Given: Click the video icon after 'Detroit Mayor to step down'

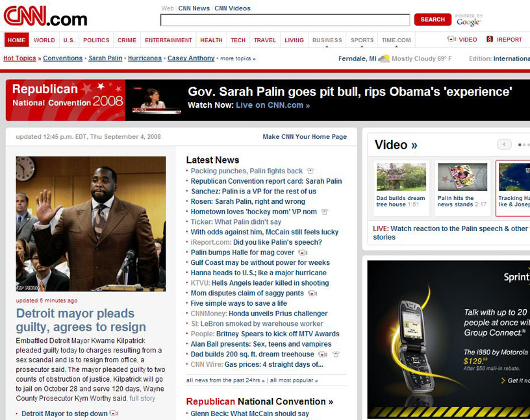Looking at the screenshot, I should pyautogui.click(x=114, y=414).
